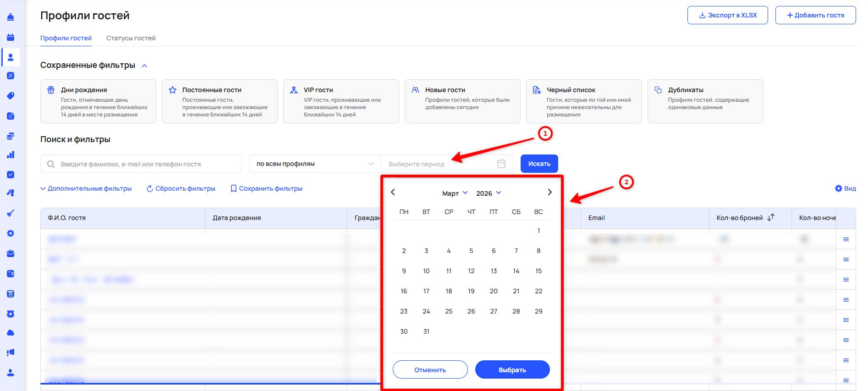Click the guest search input field
Image resolution: width=868 pixels, height=391 pixels.
click(147, 164)
